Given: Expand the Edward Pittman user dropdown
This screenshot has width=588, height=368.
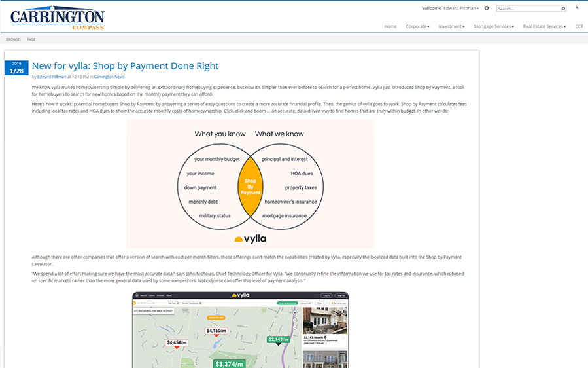Looking at the screenshot, I should (x=461, y=8).
